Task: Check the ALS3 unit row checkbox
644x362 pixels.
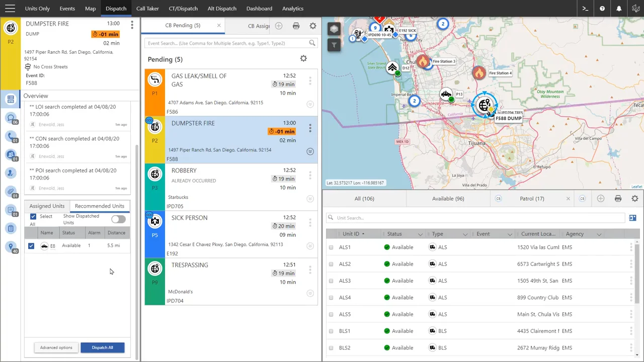Action: click(x=331, y=281)
